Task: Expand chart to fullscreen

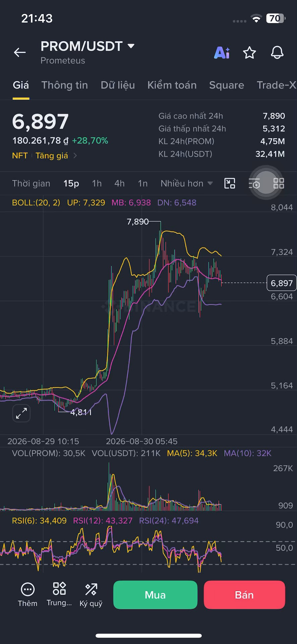Action: pos(21,413)
